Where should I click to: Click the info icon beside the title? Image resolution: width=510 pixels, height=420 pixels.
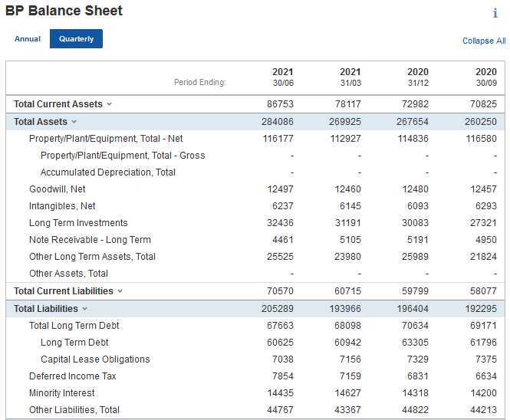pyautogui.click(x=495, y=14)
